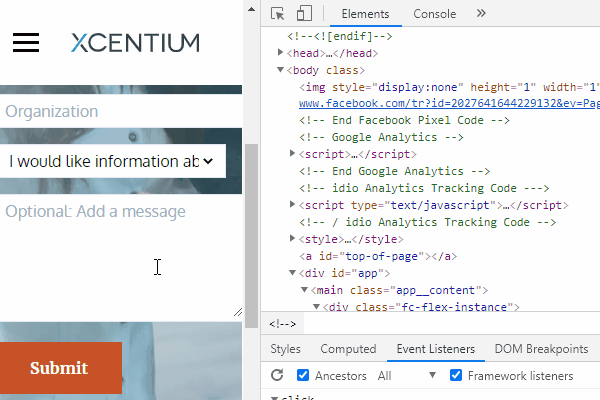Expand the head element node
Screen dimensions: 600x400
(280, 52)
